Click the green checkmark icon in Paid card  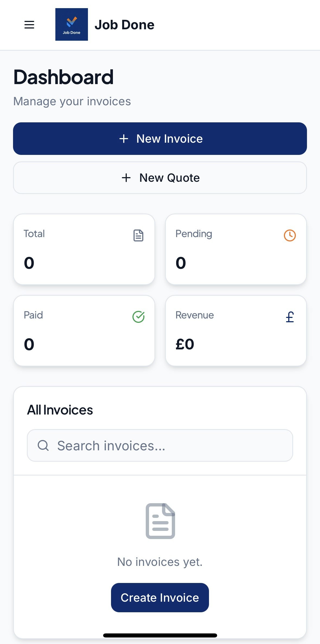tap(138, 317)
